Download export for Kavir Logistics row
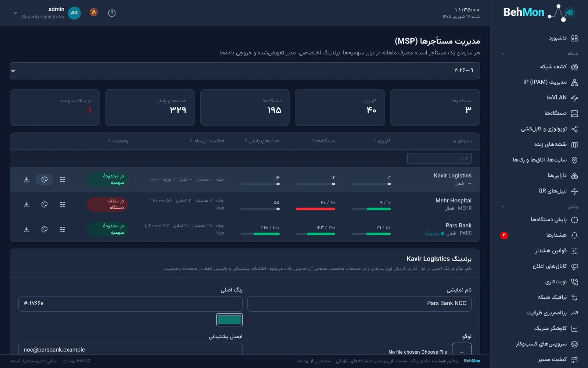The image size is (588, 368). (26, 180)
